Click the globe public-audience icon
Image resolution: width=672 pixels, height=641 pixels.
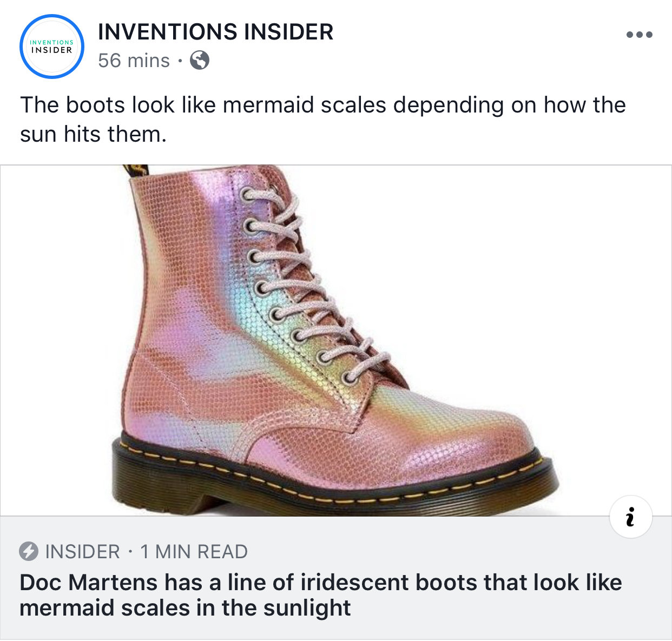200,60
